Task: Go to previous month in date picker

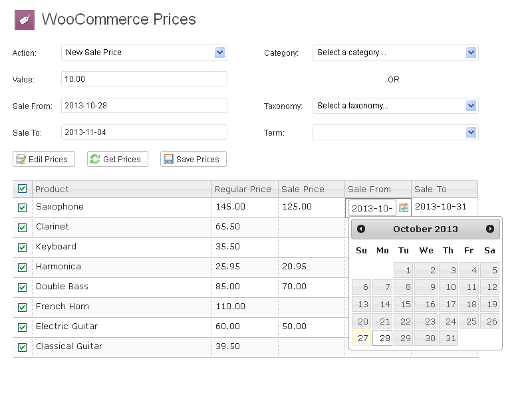Action: tap(361, 229)
